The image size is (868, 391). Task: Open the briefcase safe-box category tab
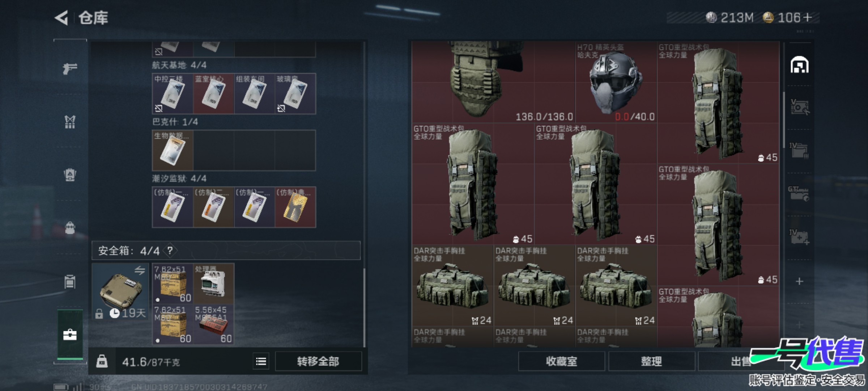click(70, 335)
